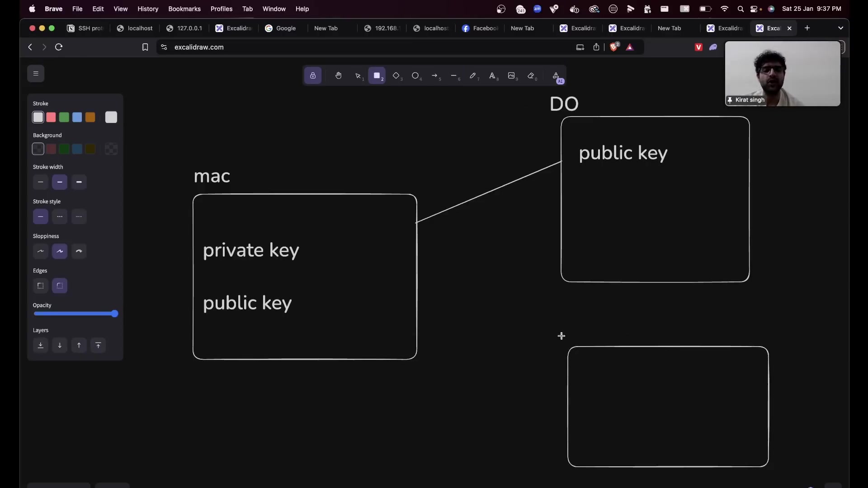Pick the blue stroke color

tap(77, 117)
